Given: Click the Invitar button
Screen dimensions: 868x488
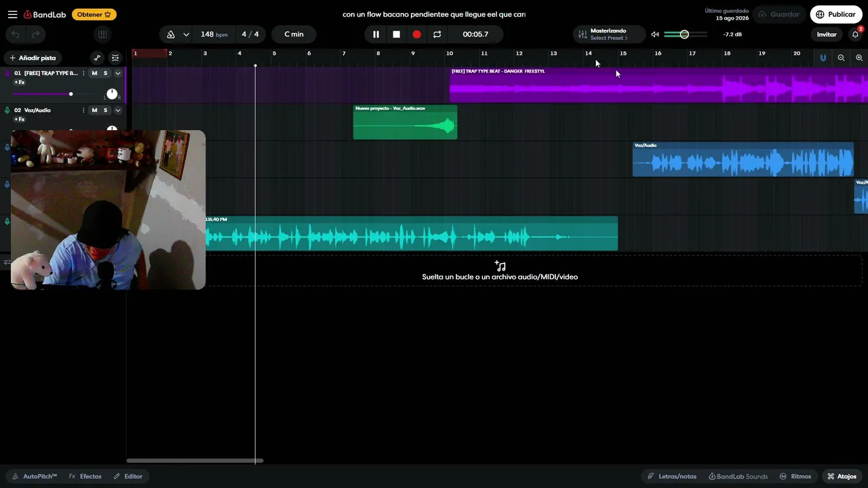Looking at the screenshot, I should coord(827,35).
